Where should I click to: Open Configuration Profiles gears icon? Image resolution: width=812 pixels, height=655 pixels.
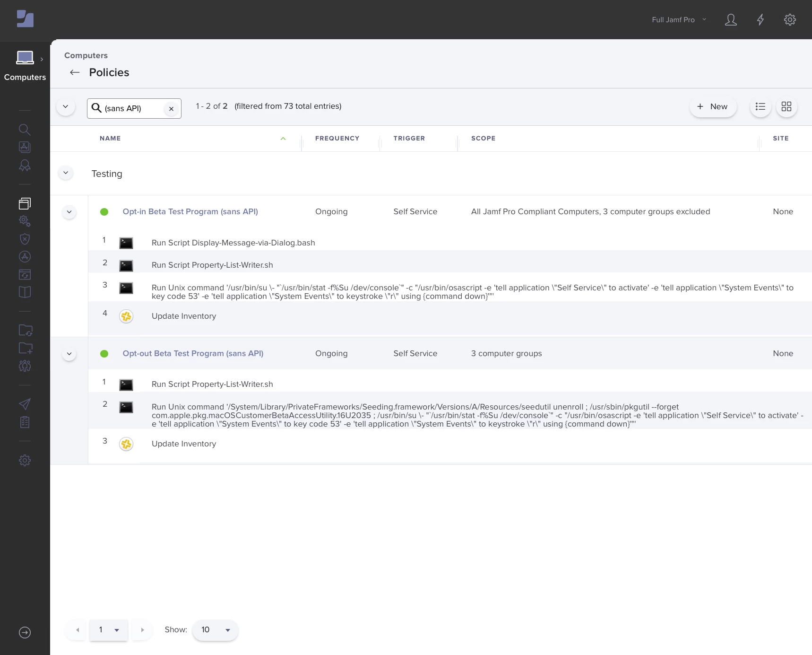[25, 221]
